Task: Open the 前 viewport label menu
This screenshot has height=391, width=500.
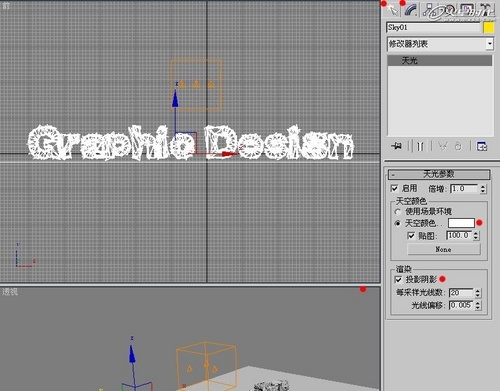Action: coord(6,6)
